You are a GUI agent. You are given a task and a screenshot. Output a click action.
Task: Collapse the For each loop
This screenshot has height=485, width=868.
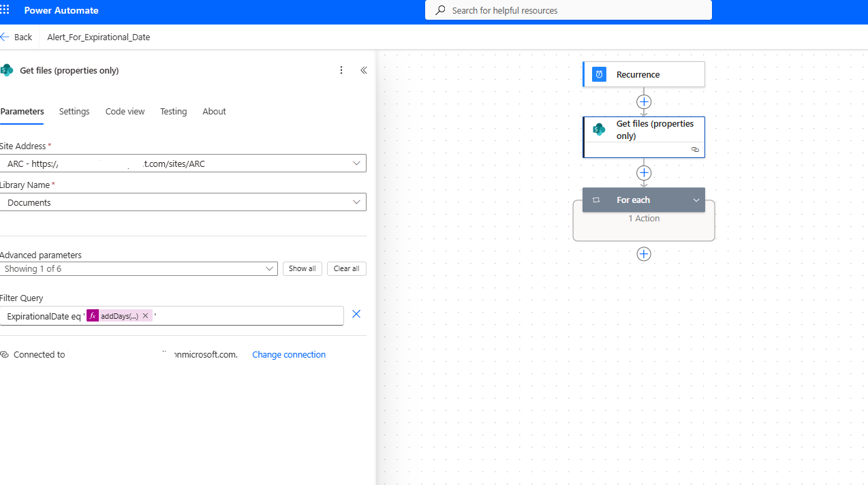[696, 200]
